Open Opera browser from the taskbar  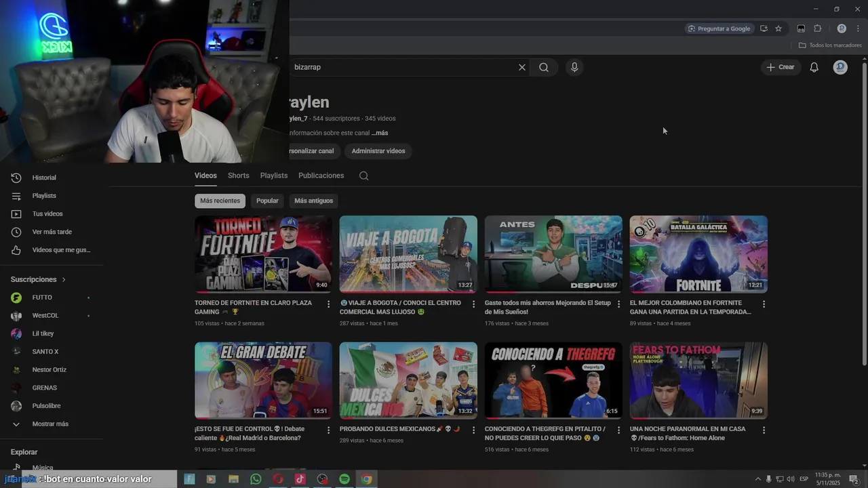[277, 479]
